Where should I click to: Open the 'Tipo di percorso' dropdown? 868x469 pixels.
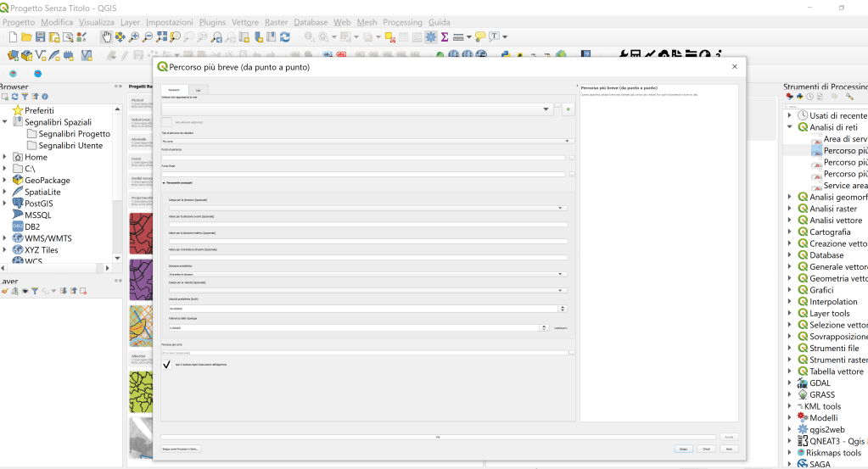(568, 141)
